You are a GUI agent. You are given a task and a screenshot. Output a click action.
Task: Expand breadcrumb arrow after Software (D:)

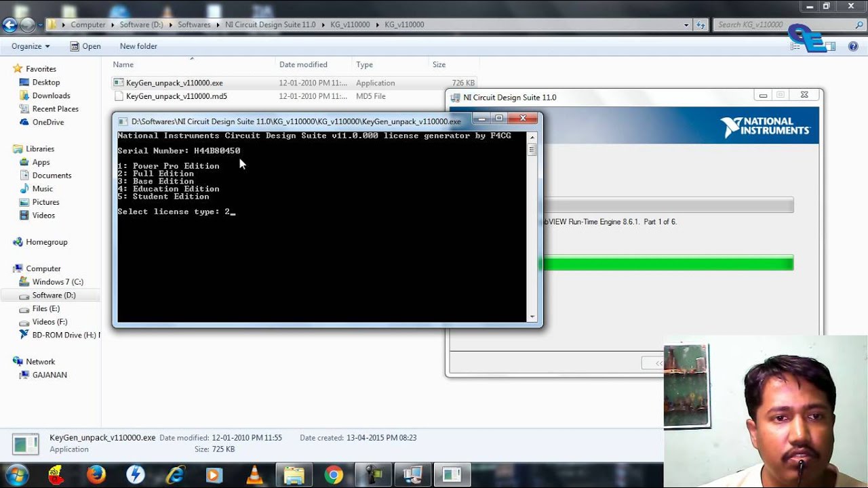pyautogui.click(x=171, y=24)
